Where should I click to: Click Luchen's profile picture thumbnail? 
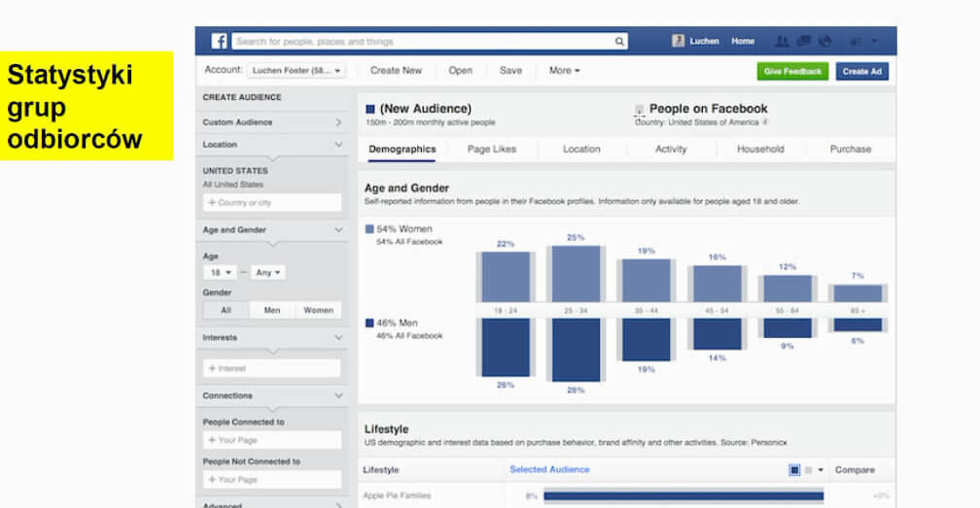678,42
